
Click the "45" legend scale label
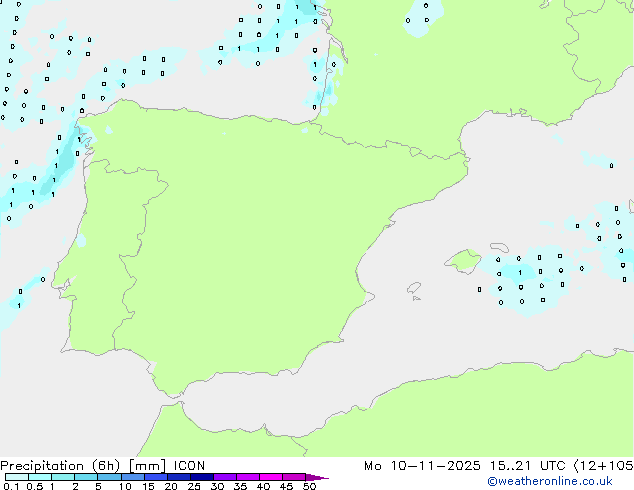[x=286, y=486]
